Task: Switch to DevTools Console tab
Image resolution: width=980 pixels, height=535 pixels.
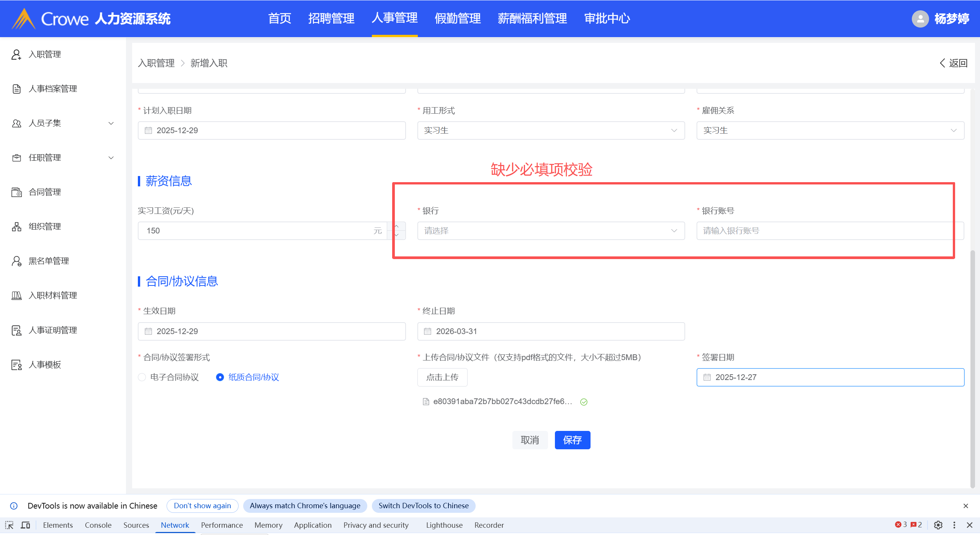Action: pos(98,525)
